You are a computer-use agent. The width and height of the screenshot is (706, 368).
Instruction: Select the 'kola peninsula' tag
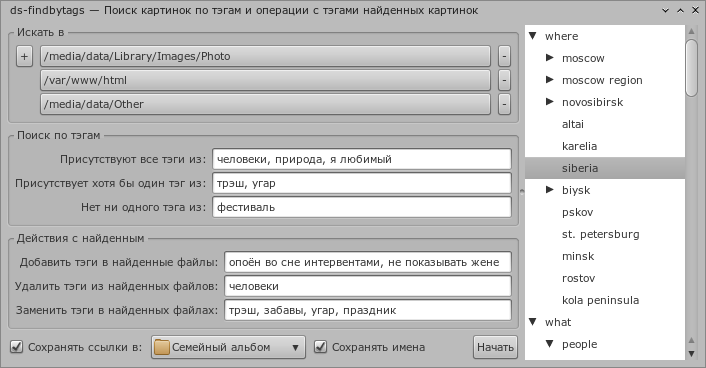click(601, 300)
